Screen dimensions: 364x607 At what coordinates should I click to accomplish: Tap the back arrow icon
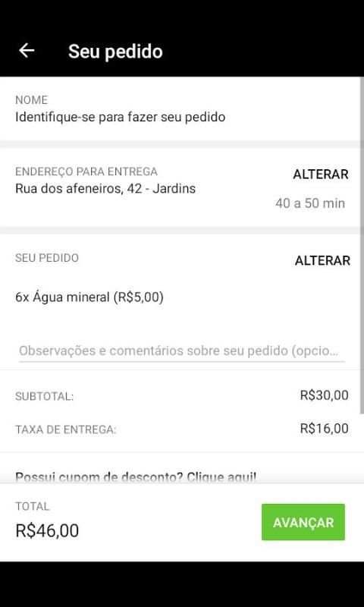(x=27, y=50)
